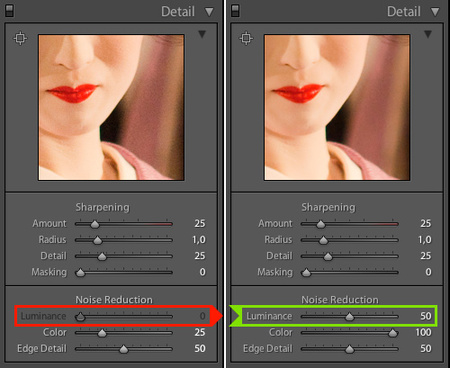Toggle the Detail panel switch in right panel
This screenshot has height=368, width=450.
[235, 11]
